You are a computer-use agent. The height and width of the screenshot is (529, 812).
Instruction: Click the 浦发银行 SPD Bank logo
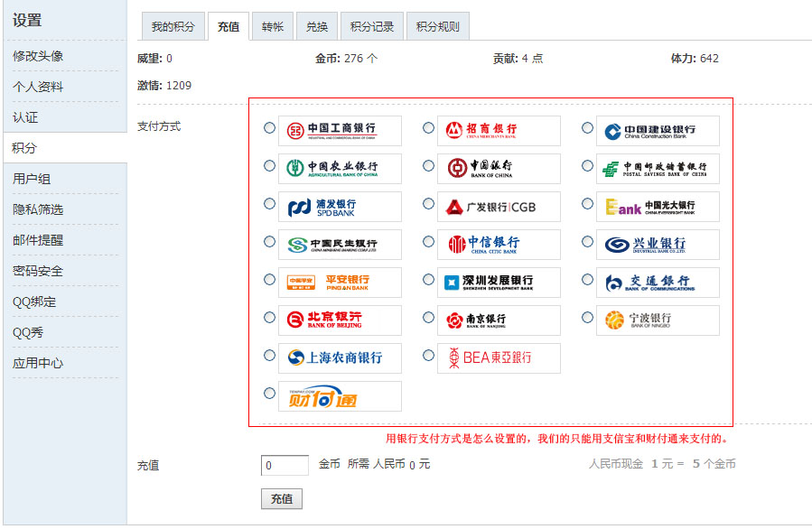340,207
